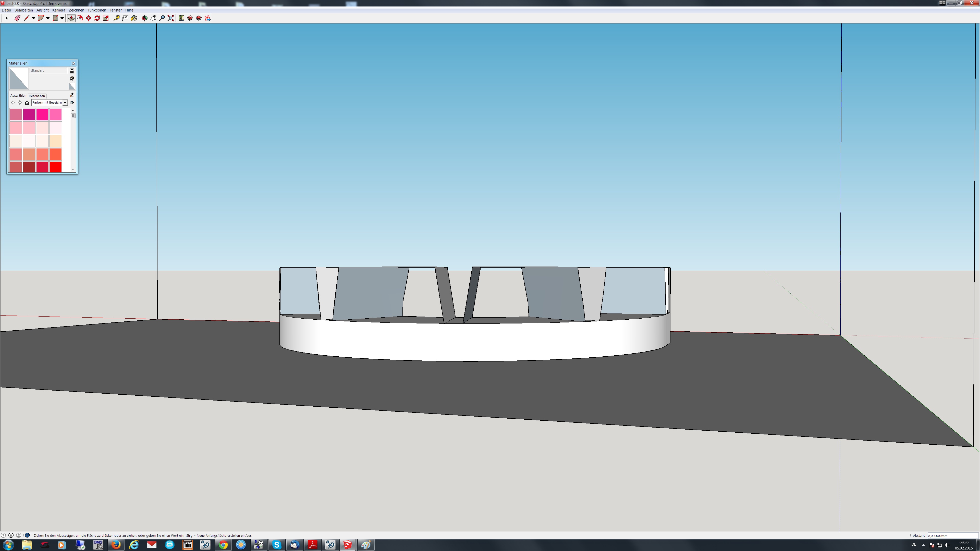Screen dimensions: 980x551
Task: Open the Kamera menu
Action: click(59, 10)
